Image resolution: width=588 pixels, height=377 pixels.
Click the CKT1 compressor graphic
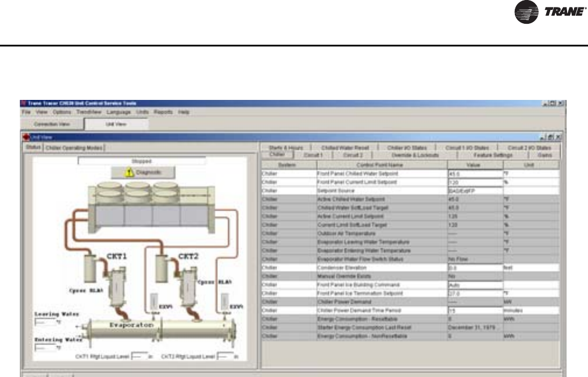117,287
